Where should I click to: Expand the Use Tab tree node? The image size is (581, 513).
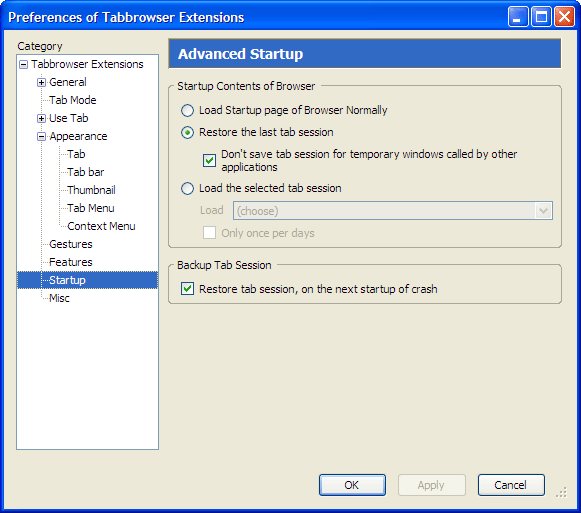point(42,119)
